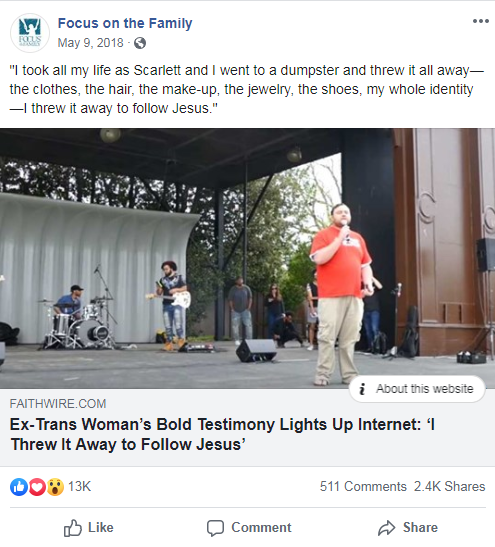This screenshot has height=547, width=495.
Task: Click the Share arrow icon
Action: pos(387,528)
